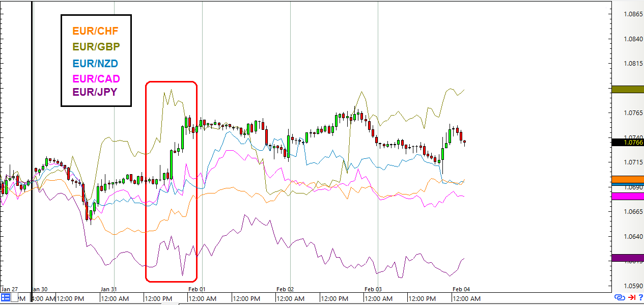Click the 1.0665 price axis label
Viewport: 644px width, 305px height.
(x=633, y=211)
